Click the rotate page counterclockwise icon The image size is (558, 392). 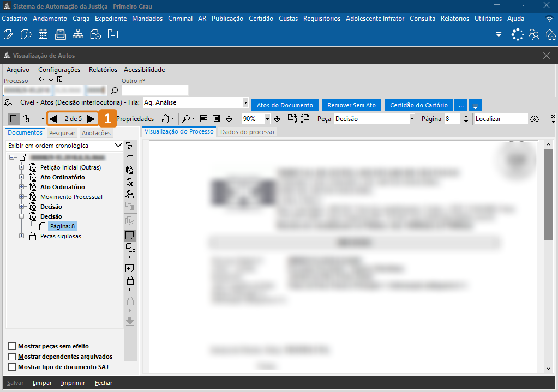[305, 119]
